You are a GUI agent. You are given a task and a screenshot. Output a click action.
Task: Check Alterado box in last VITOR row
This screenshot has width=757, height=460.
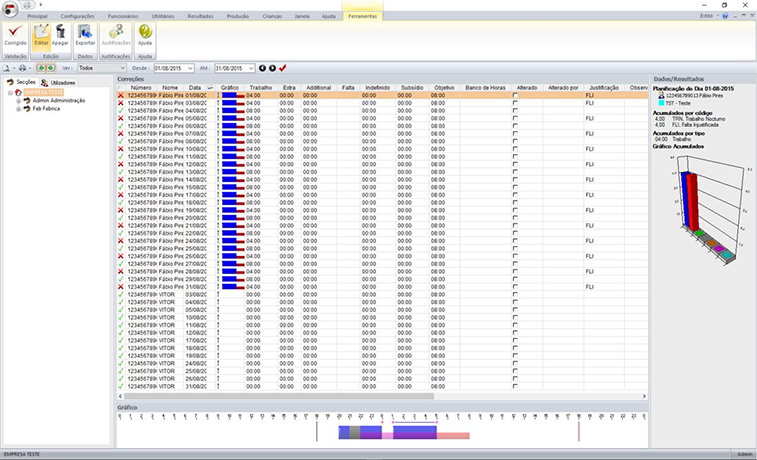tap(515, 386)
